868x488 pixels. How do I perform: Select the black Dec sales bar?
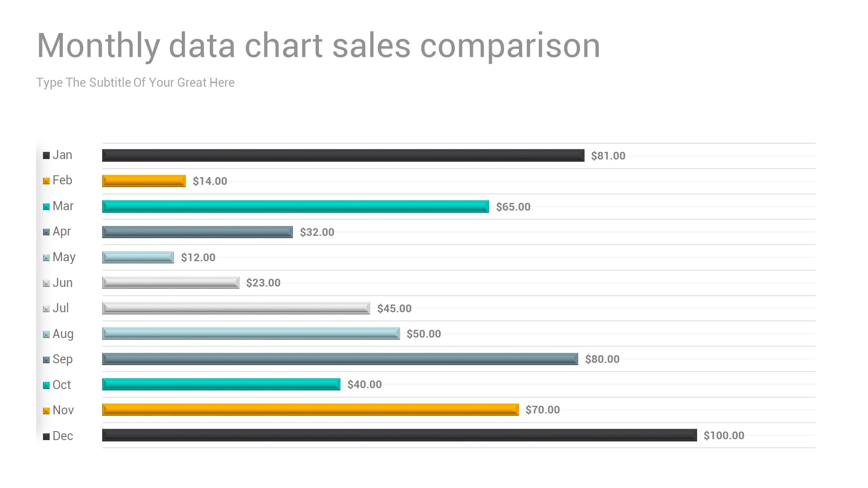pyautogui.click(x=399, y=435)
